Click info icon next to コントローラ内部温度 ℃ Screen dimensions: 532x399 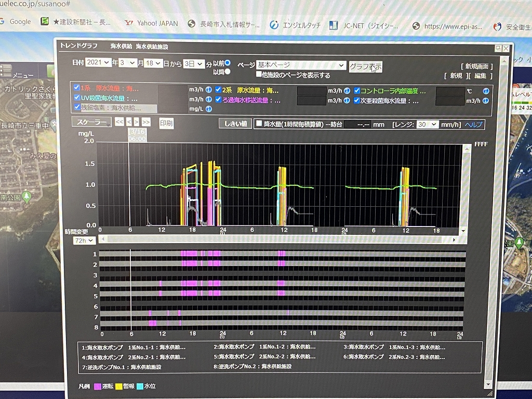pyautogui.click(x=486, y=91)
